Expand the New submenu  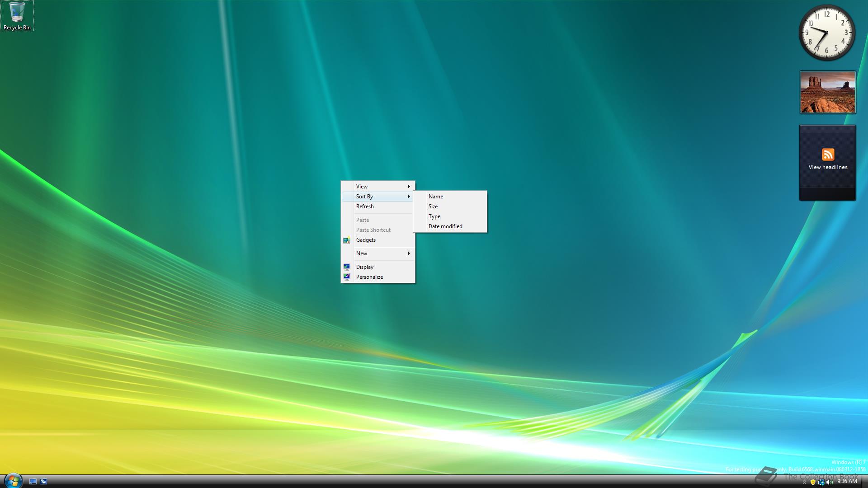coord(378,253)
